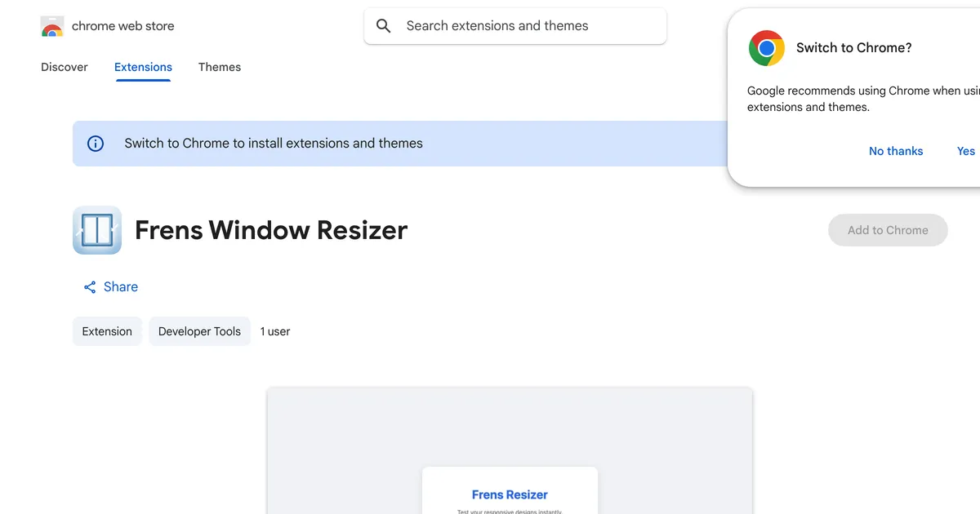Click the Switch to Chrome banner message
Image resolution: width=980 pixels, height=514 pixels.
click(273, 143)
